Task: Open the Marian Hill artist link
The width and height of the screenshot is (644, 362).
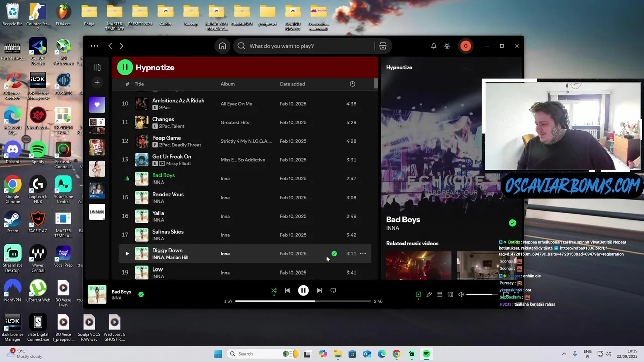Action: (177, 257)
